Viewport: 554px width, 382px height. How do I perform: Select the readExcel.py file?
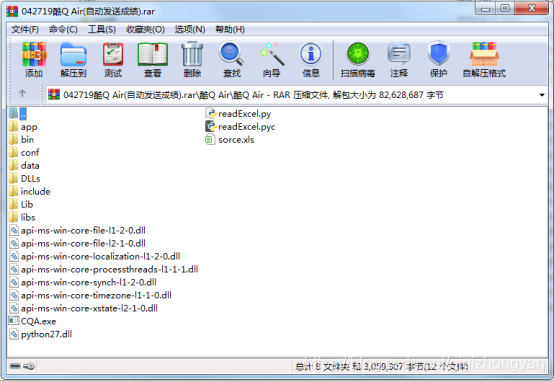[238, 114]
